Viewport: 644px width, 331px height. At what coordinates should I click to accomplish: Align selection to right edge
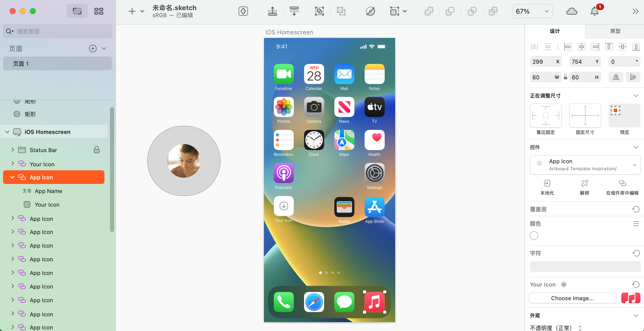pos(595,47)
